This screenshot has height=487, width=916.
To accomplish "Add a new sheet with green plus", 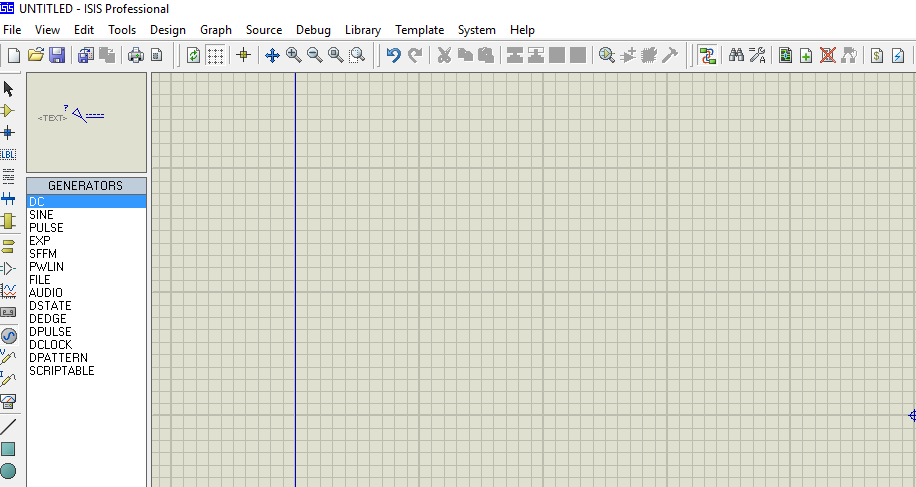I will (806, 55).
